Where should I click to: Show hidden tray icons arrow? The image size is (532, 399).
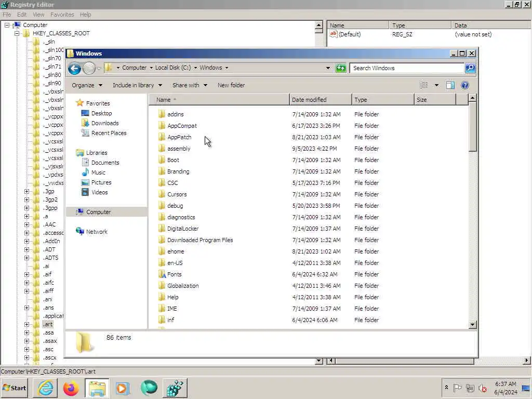tap(446, 388)
